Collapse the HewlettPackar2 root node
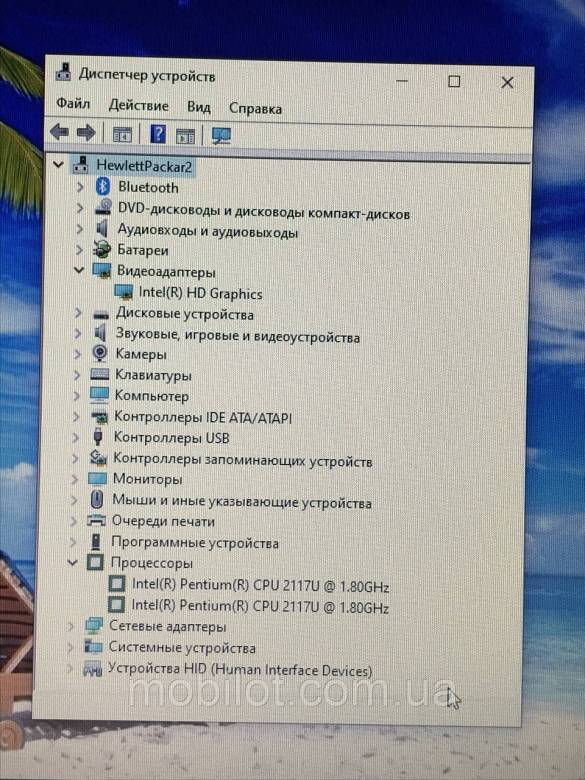This screenshot has height=780, width=585. pyautogui.click(x=58, y=164)
